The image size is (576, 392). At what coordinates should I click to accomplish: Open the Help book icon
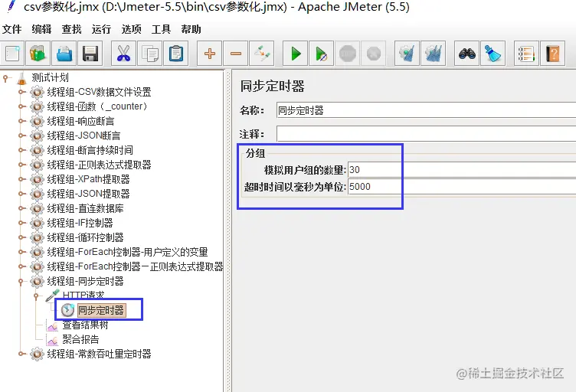(x=552, y=54)
